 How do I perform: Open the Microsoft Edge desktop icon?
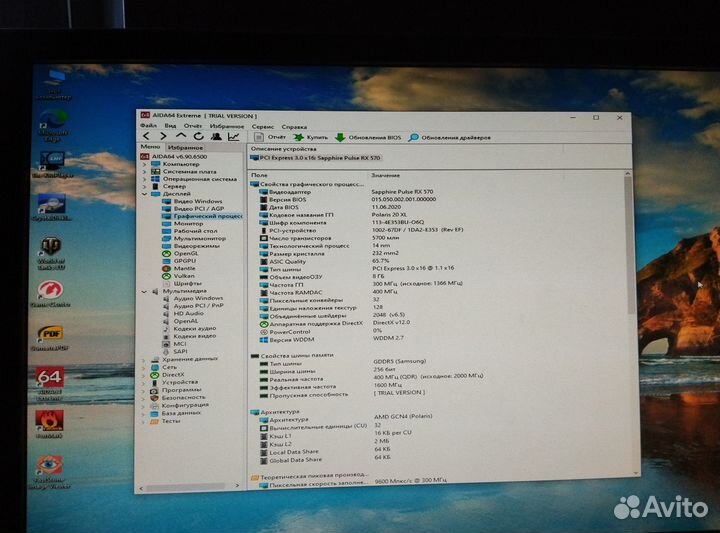[x=53, y=126]
